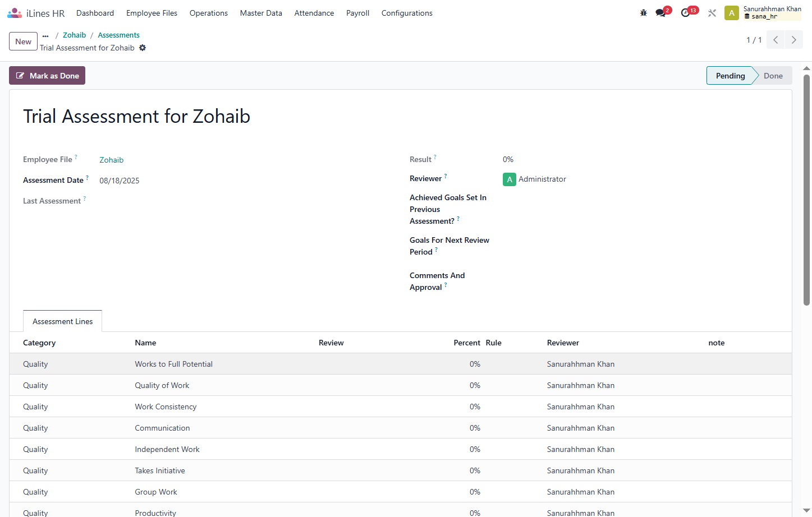Sort by the Category column header
This screenshot has width=812, height=517.
coord(39,343)
